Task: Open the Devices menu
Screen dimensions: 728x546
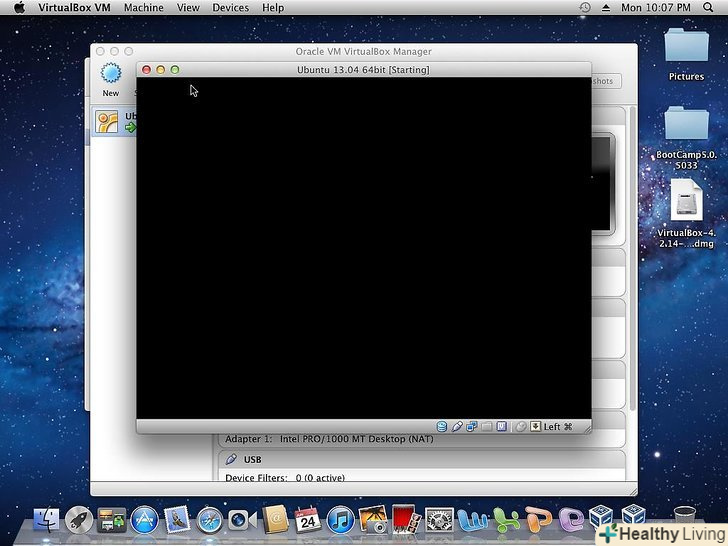Action: [x=230, y=8]
